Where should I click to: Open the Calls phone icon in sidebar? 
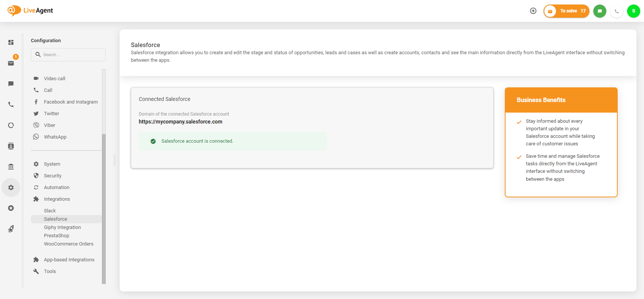pos(11,104)
